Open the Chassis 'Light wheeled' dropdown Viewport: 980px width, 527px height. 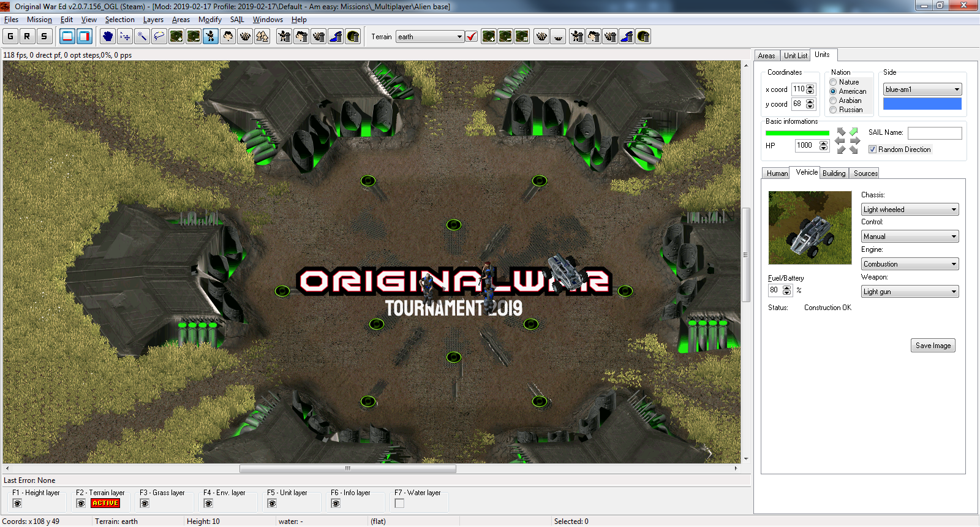point(910,210)
